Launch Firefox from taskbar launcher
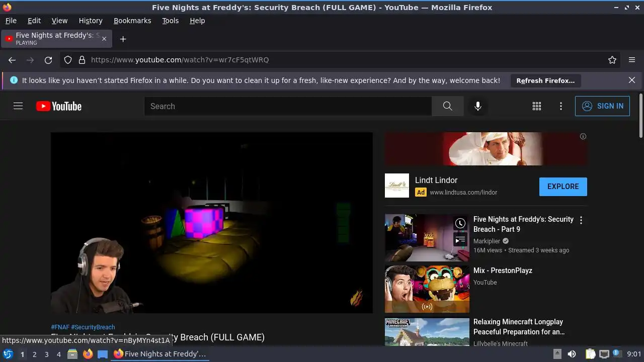This screenshot has width=644, height=362. [88, 354]
